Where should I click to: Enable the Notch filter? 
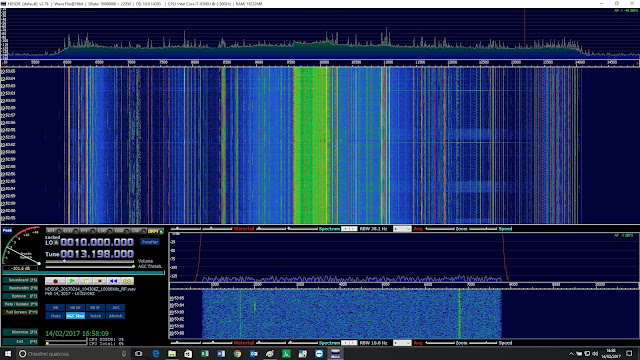96,316
